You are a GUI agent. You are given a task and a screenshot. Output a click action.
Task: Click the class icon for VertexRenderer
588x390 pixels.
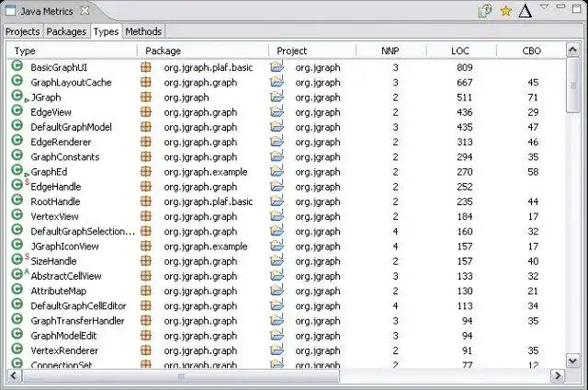(17, 350)
